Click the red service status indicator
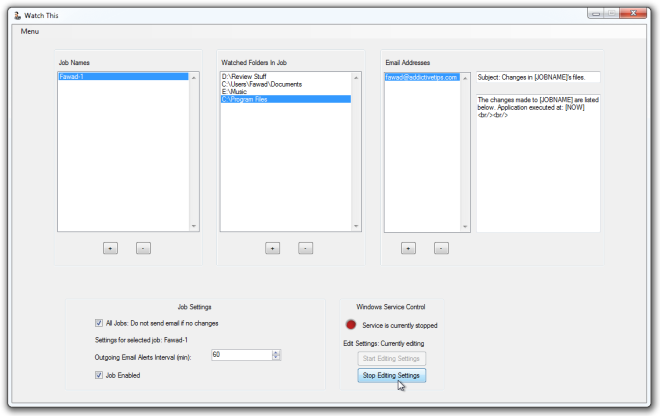 click(x=351, y=325)
